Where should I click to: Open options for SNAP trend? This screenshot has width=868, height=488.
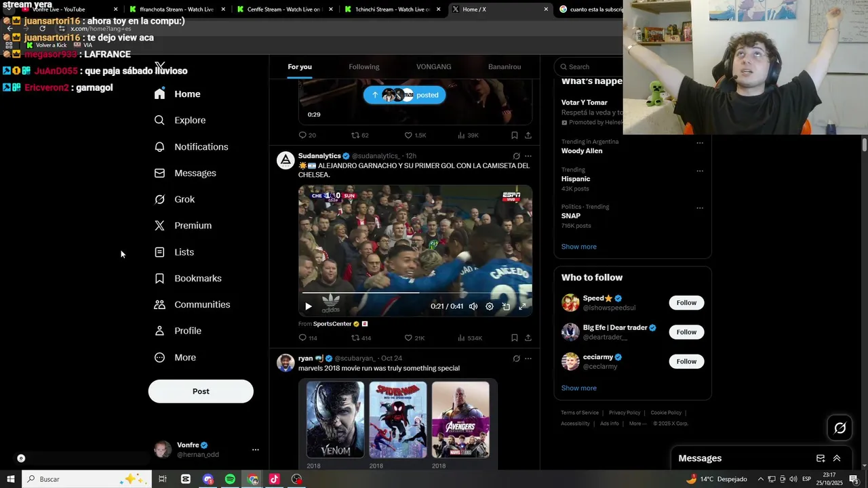[700, 208]
